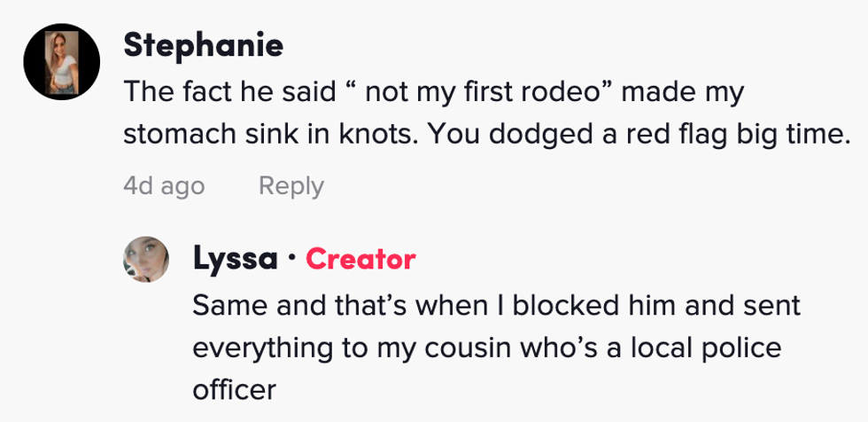Open Lyssa's profile picture
868x422 pixels.
pyautogui.click(x=146, y=259)
